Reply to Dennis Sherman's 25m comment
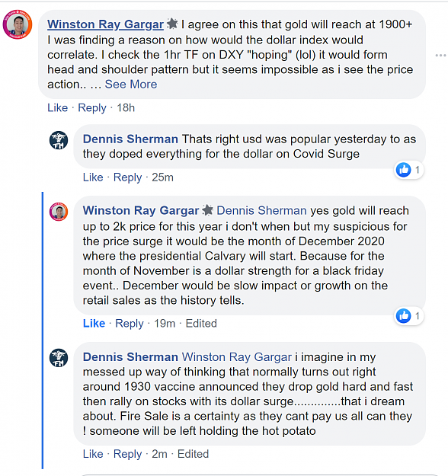The height and width of the screenshot is (476, 448). click(127, 177)
